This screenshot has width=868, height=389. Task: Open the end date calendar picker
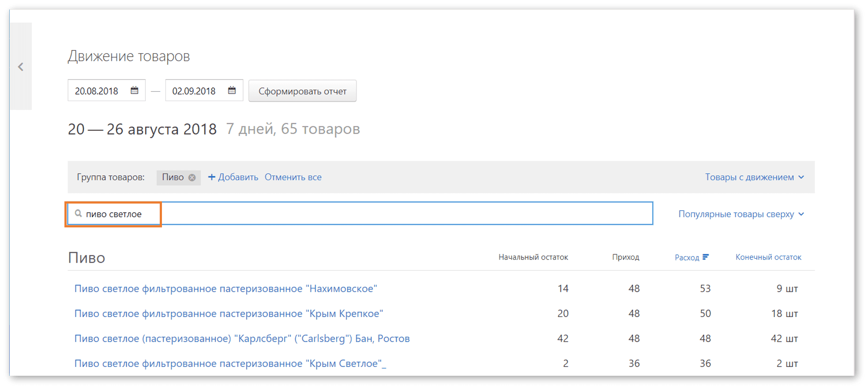(x=232, y=91)
